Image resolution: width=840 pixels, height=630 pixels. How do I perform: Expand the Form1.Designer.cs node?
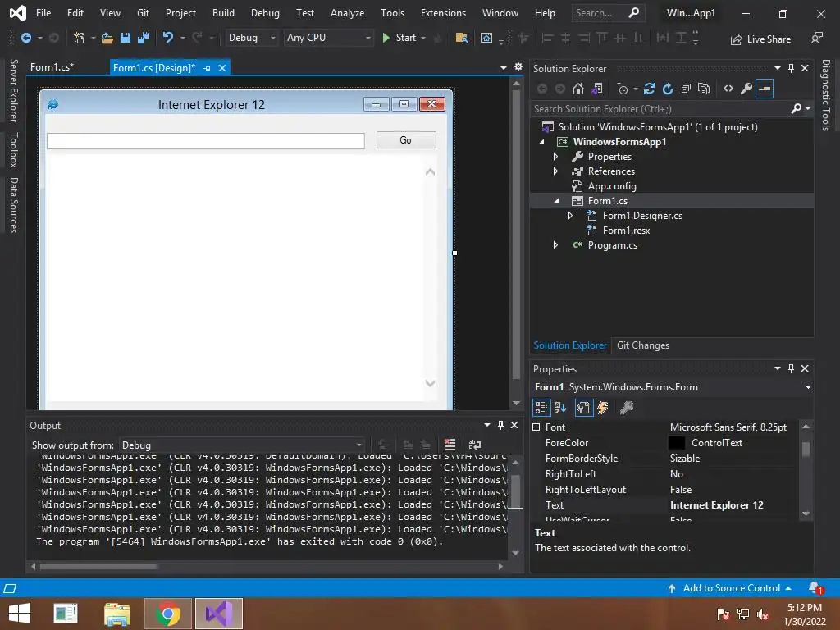[x=571, y=216]
